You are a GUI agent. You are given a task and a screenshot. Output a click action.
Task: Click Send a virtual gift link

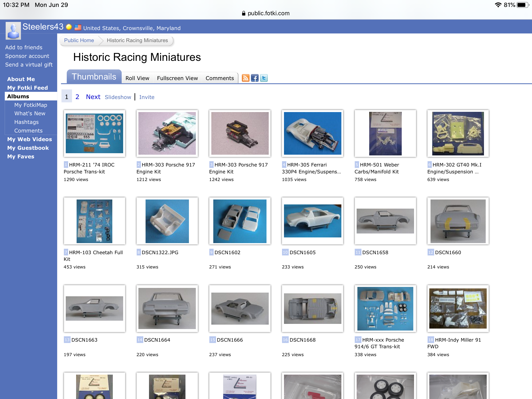click(29, 65)
